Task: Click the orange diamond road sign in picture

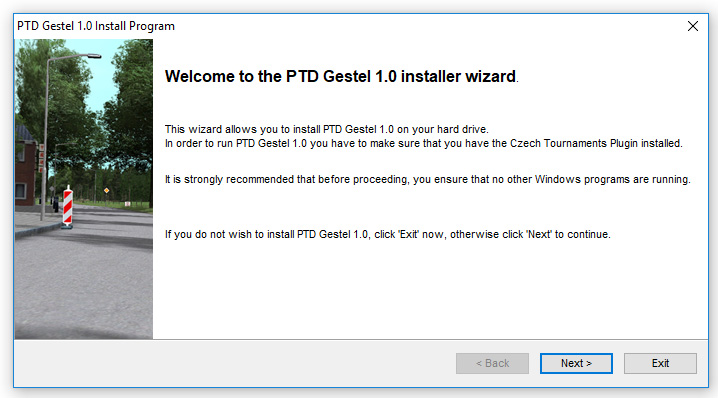Action: pos(106,191)
